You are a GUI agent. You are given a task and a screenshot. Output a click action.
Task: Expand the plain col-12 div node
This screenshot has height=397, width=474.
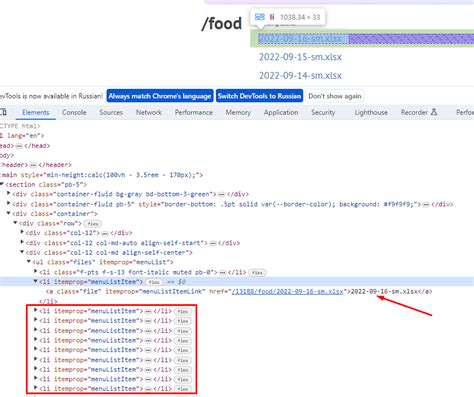tap(22, 232)
